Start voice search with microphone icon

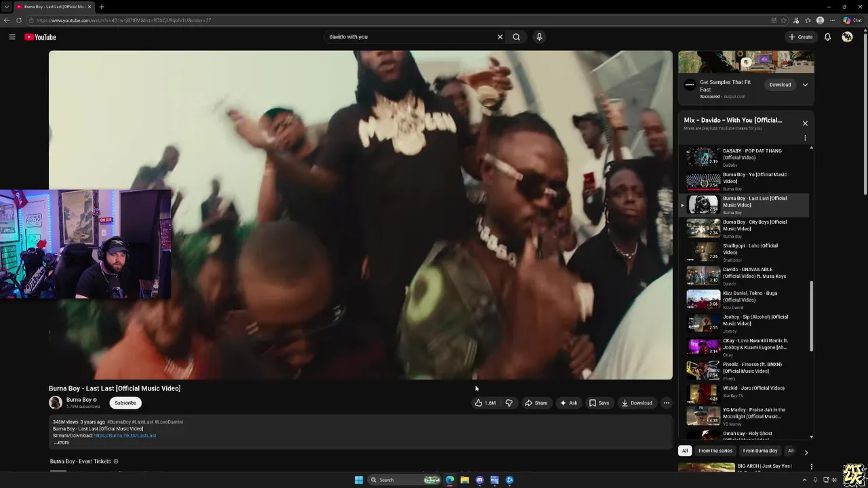(x=539, y=37)
